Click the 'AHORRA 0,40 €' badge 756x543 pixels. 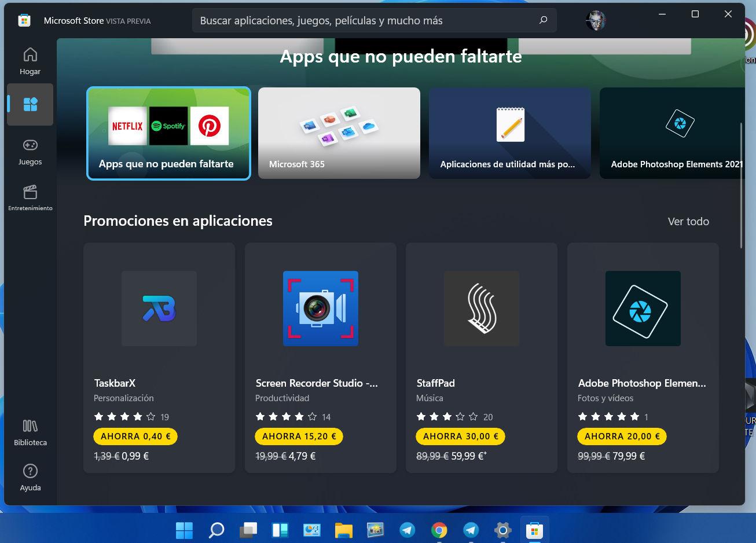tap(135, 436)
